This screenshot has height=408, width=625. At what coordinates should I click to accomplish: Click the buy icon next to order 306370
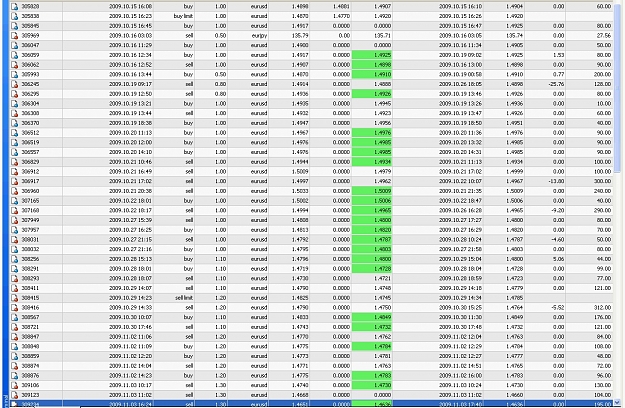pos(14,123)
